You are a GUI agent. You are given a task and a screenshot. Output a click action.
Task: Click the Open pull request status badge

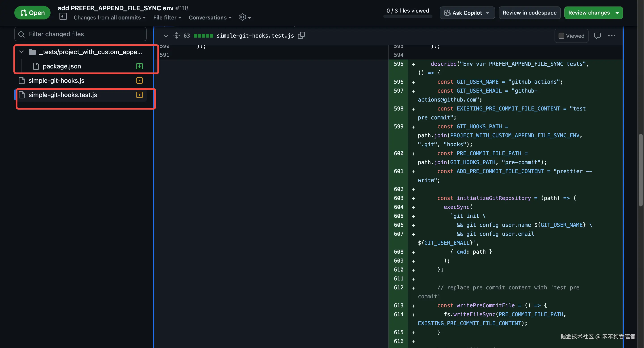[32, 13]
